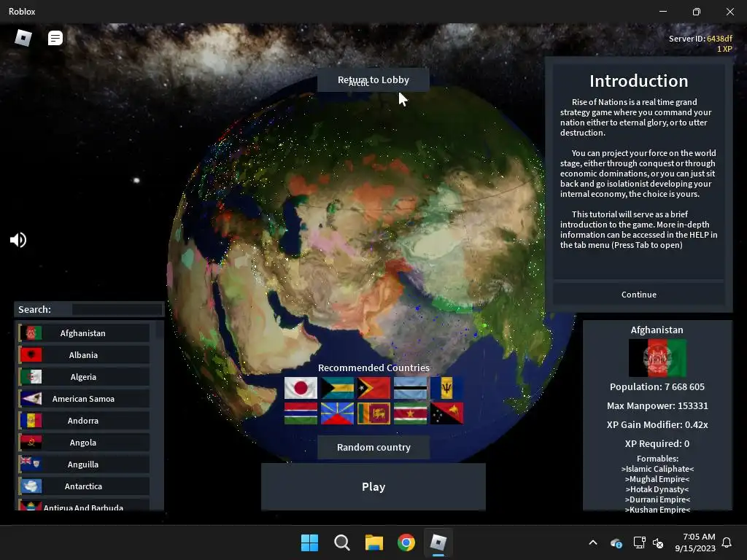
Task: Click the Albania flag in list
Action: [31, 355]
